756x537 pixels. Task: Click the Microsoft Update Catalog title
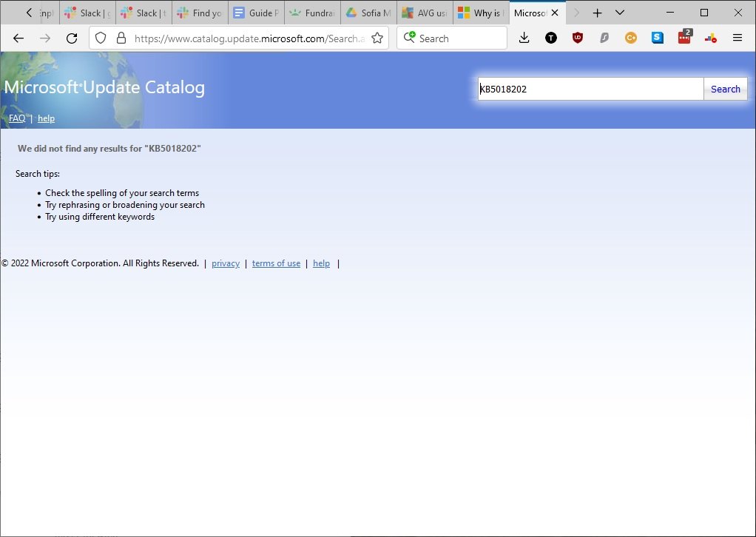click(x=104, y=87)
